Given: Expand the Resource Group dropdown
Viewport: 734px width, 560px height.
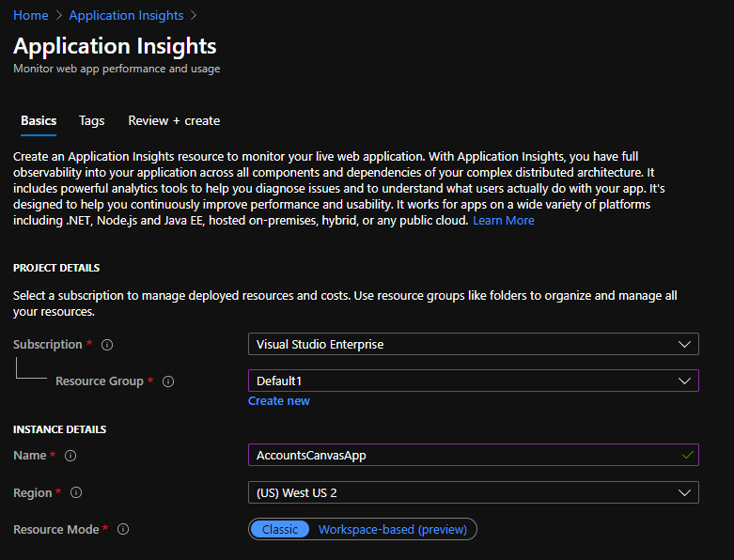Looking at the screenshot, I should click(473, 381).
